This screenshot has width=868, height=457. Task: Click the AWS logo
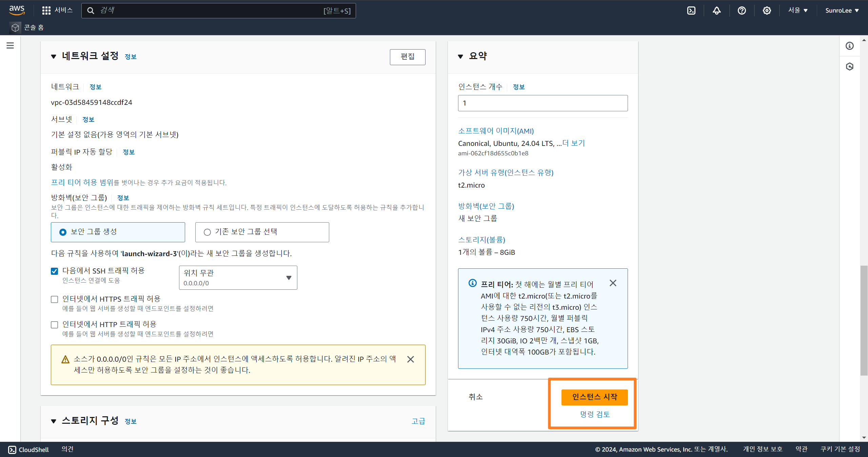(x=17, y=10)
